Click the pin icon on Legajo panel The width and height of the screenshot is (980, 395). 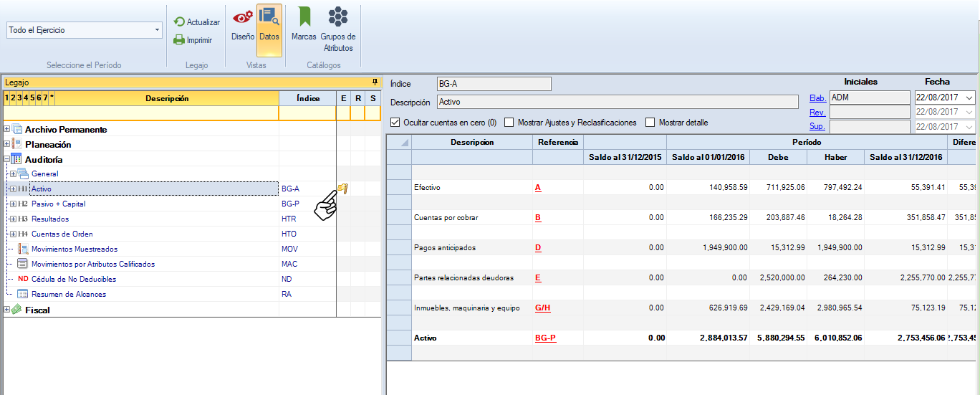pyautogui.click(x=374, y=82)
